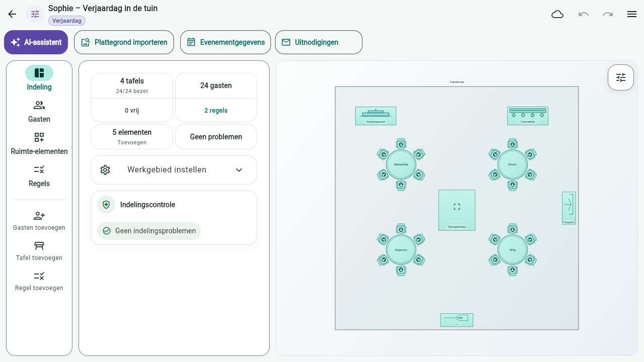Viewport: 644px width, 362px height.
Task: Expand Werkgebied instellen section
Action: tap(174, 170)
